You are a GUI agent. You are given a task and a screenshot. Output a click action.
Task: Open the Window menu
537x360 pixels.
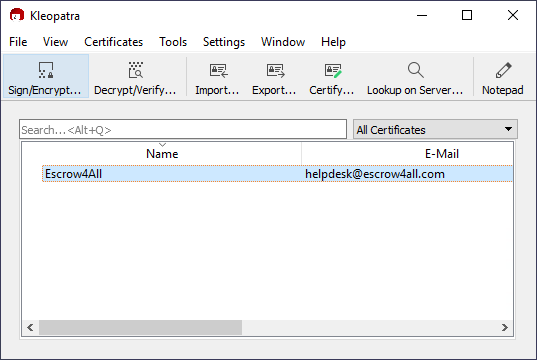[x=283, y=42]
